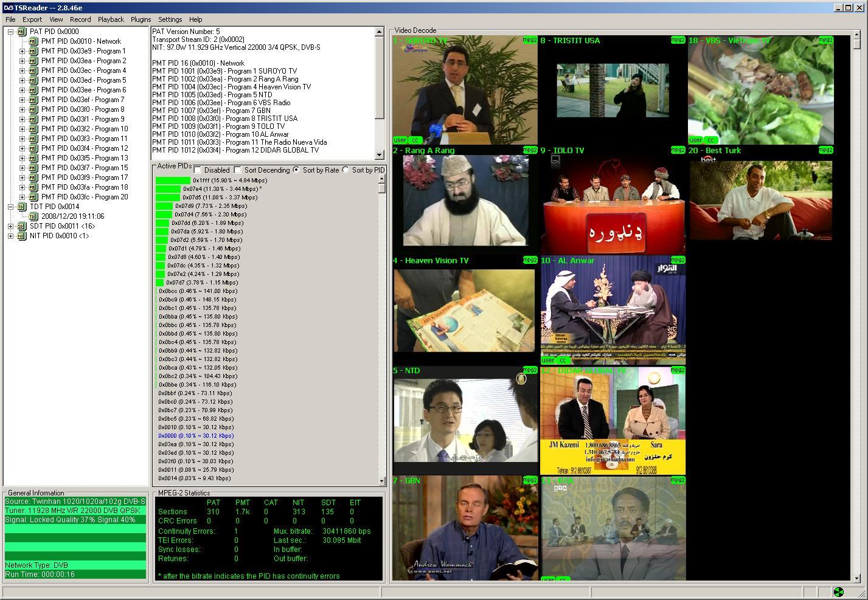
Task: Collapse the TDT PID 0x0014 node
Action: point(10,207)
